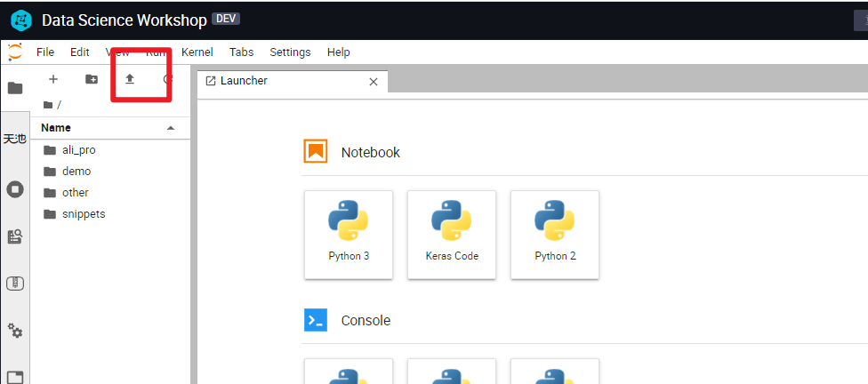Open the command palette sidebar icon
This screenshot has height=384, width=868.
15,236
